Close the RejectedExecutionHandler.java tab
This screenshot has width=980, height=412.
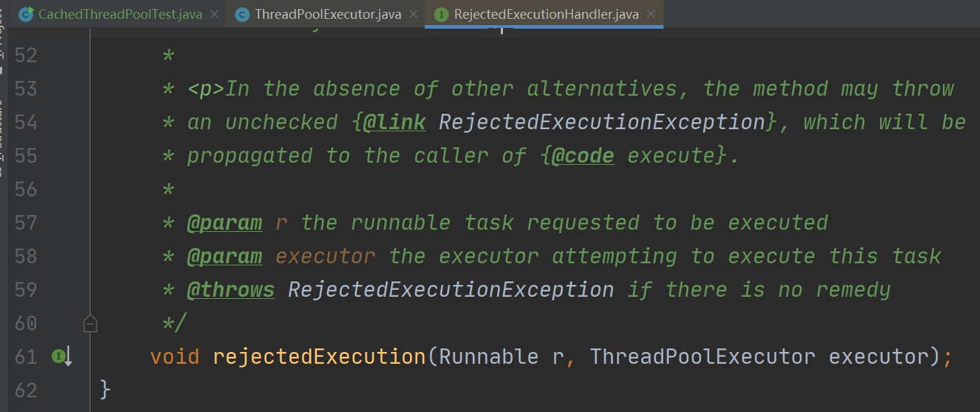tap(651, 14)
